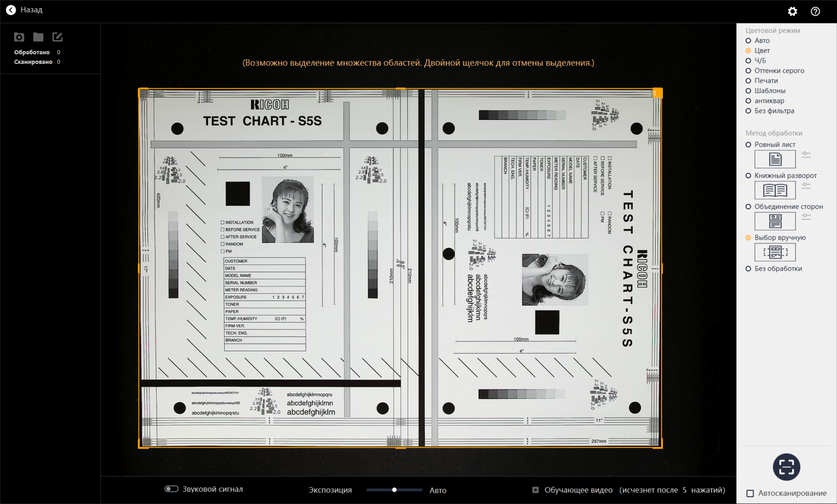Select Ч/Б color mode radio button
Screen dimensions: 837x504
click(x=748, y=61)
